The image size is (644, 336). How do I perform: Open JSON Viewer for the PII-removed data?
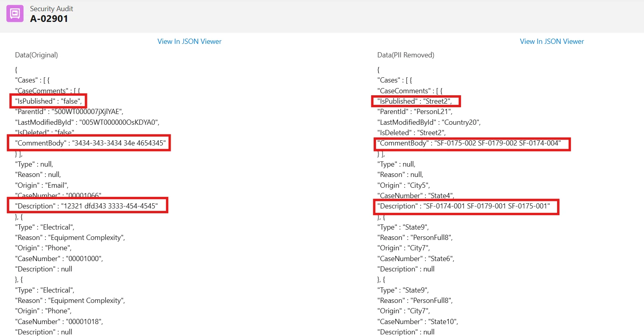[x=551, y=41]
